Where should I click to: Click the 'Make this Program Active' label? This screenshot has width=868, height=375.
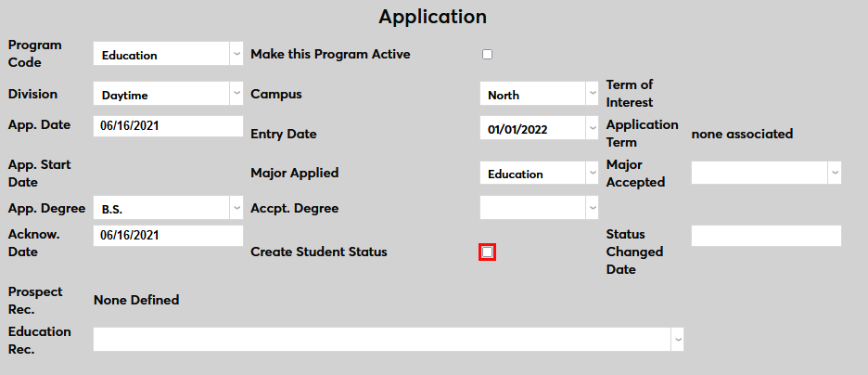[330, 54]
